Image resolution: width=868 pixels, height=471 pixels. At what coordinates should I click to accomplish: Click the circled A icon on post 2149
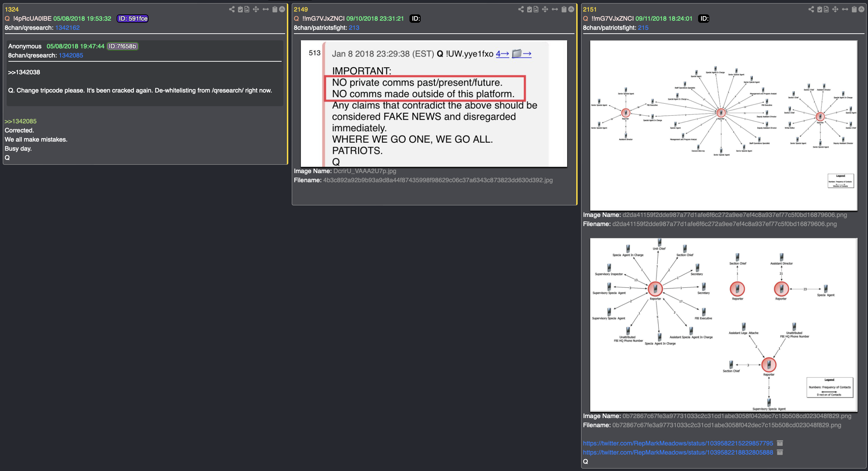click(x=571, y=9)
